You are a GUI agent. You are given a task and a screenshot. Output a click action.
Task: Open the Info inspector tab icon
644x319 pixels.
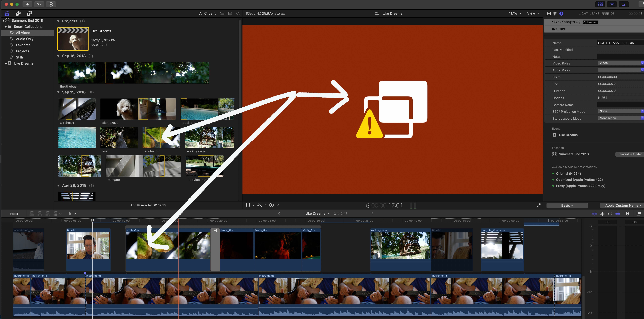(x=561, y=13)
